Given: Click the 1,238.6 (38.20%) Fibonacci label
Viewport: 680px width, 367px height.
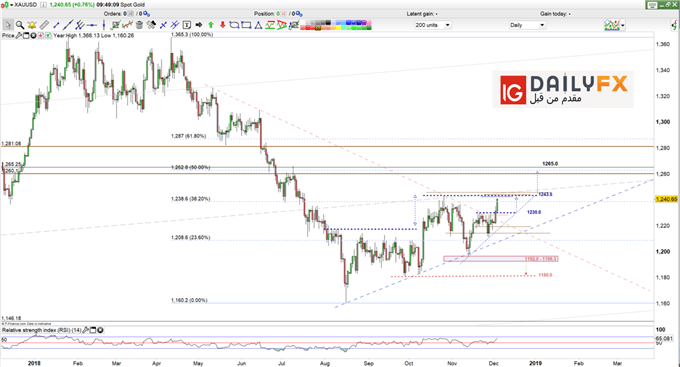Looking at the screenshot, I should point(190,199).
